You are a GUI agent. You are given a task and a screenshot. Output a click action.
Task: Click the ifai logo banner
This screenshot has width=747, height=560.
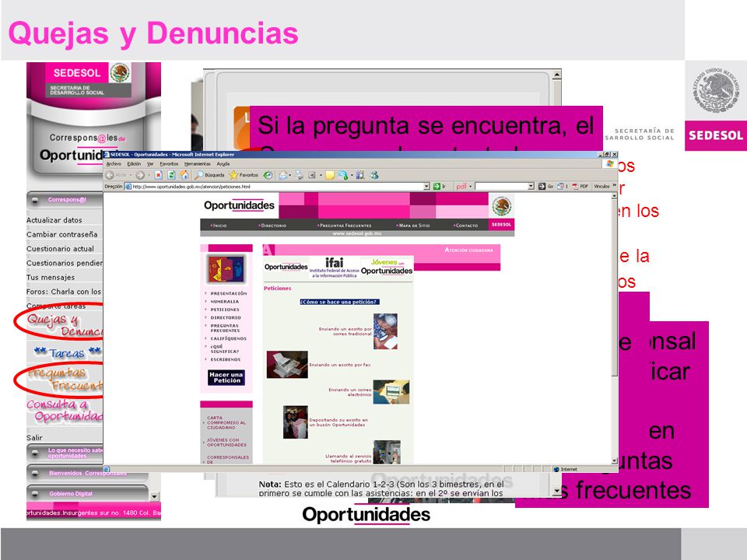[x=334, y=267]
